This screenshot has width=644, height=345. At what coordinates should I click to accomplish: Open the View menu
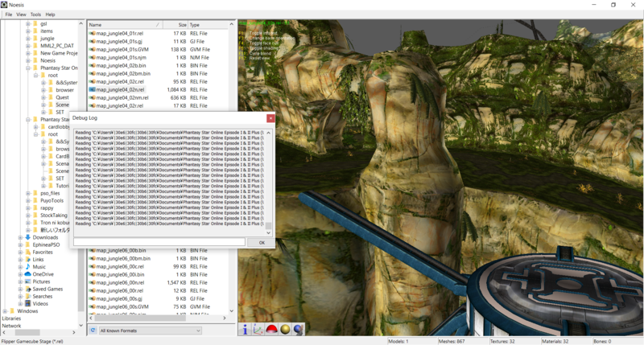[x=22, y=14]
